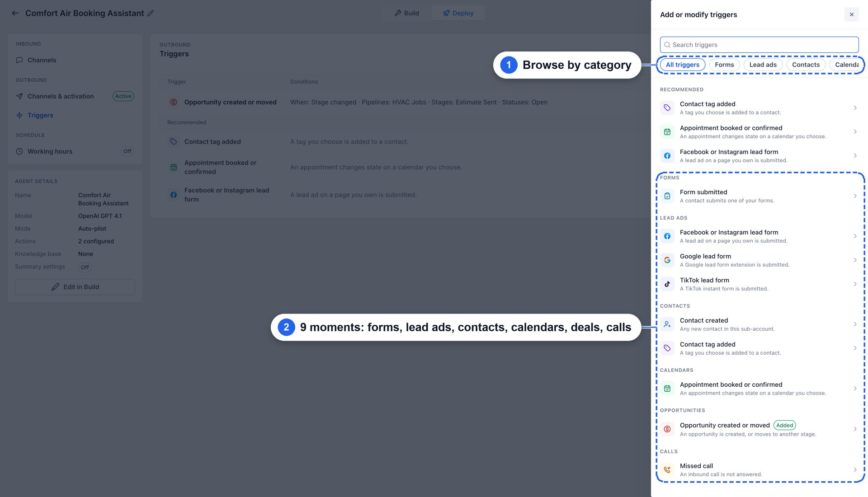Click the Contact created person icon
868x497 pixels.
click(x=667, y=324)
